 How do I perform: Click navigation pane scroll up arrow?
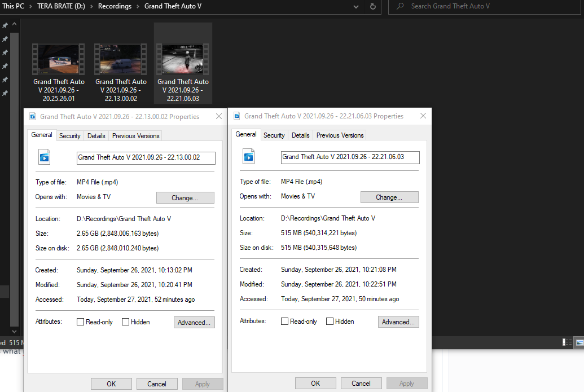click(15, 24)
